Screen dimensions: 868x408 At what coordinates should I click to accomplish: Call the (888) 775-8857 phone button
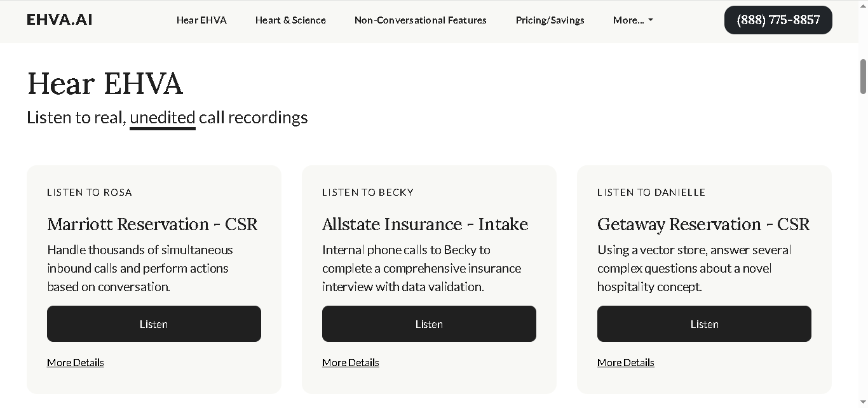(778, 20)
